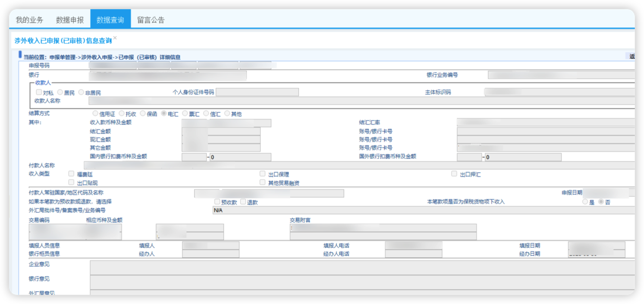The image size is (644, 304).
Task: Click the 企业意见 text area
Action: tap(362, 267)
